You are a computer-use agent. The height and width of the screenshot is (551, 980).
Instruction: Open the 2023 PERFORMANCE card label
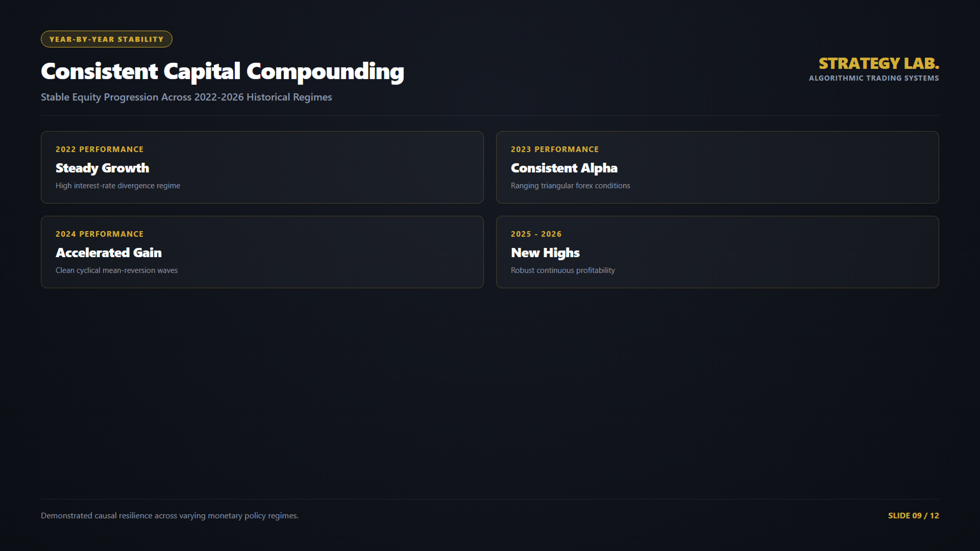click(x=555, y=149)
